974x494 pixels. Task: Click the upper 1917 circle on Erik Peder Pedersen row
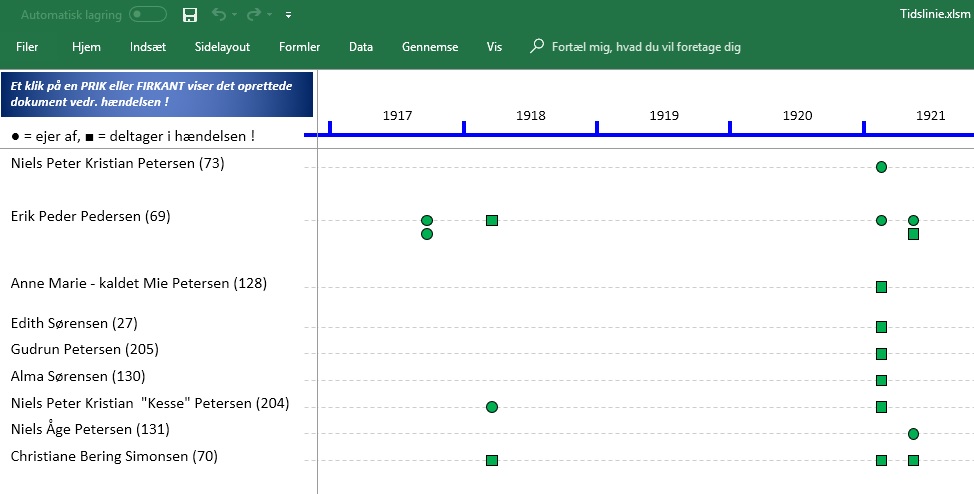(x=427, y=220)
